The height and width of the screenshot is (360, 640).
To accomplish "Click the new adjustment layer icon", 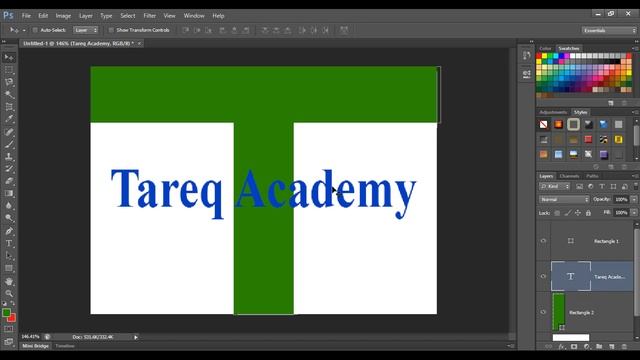I will [x=587, y=347].
